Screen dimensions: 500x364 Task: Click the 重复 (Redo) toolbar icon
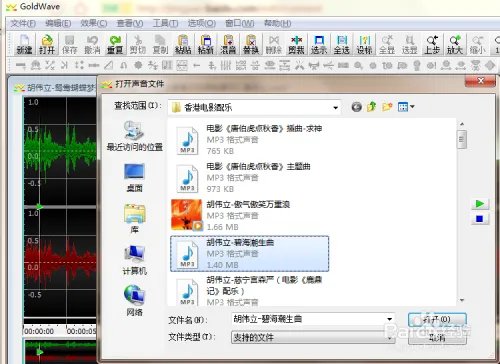115,44
